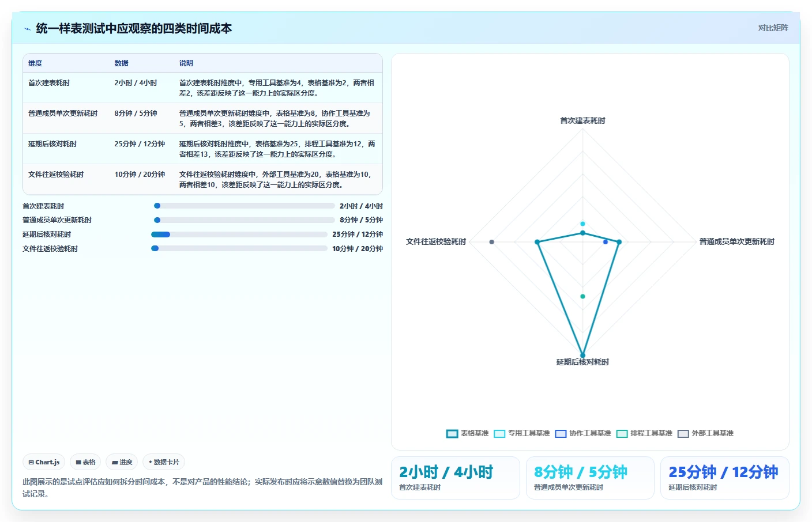Click progress value label 10分钟 / 20分钟
This screenshot has width=812, height=522.
click(358, 249)
